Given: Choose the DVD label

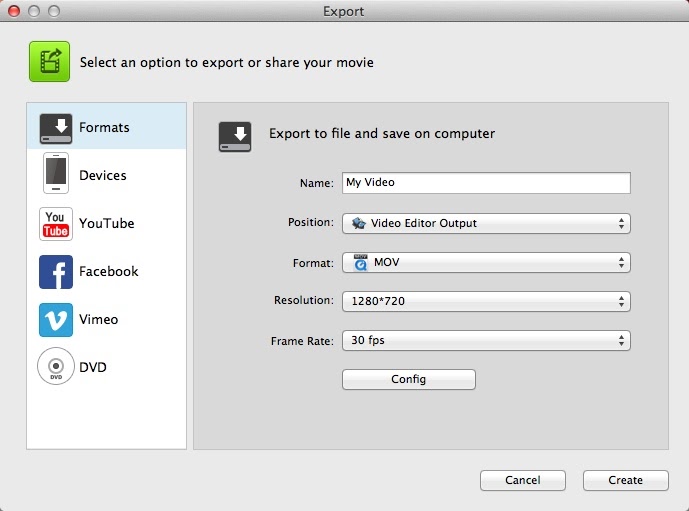Looking at the screenshot, I should coord(93,367).
